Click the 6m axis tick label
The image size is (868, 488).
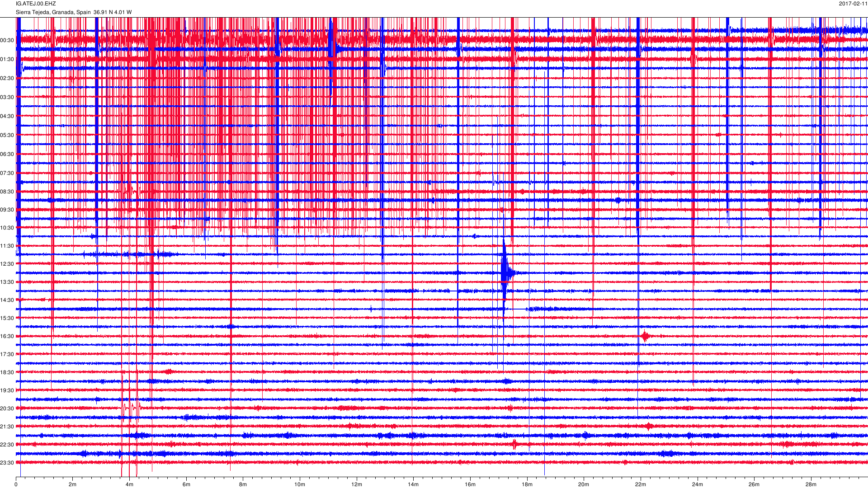(x=186, y=484)
